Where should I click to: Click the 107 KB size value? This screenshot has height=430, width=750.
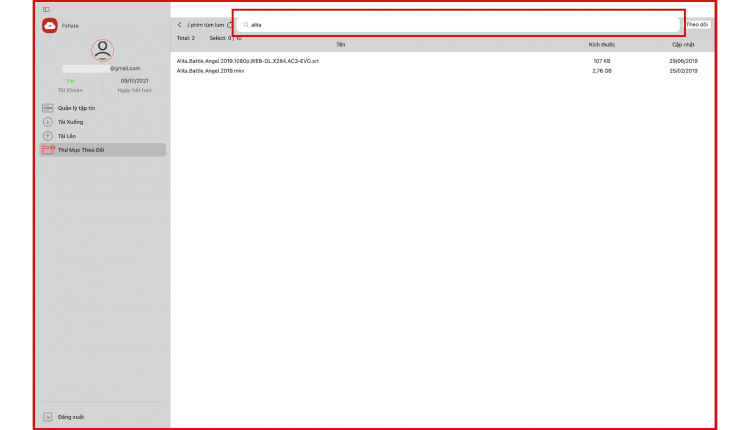[x=602, y=61]
